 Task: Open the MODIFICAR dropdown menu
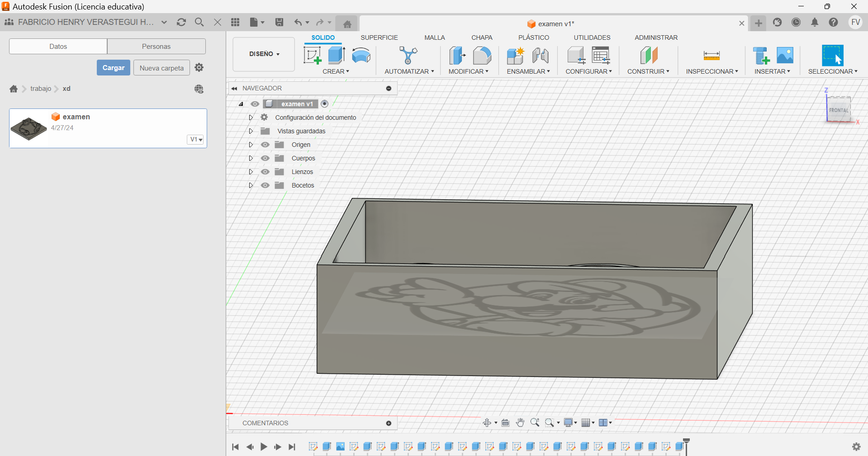click(468, 71)
